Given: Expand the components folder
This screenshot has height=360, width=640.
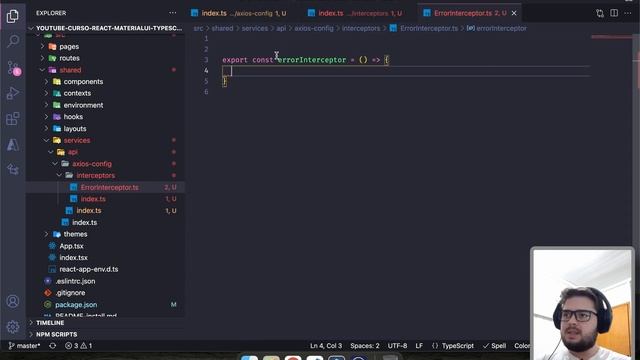Looking at the screenshot, I should tap(106, 82).
